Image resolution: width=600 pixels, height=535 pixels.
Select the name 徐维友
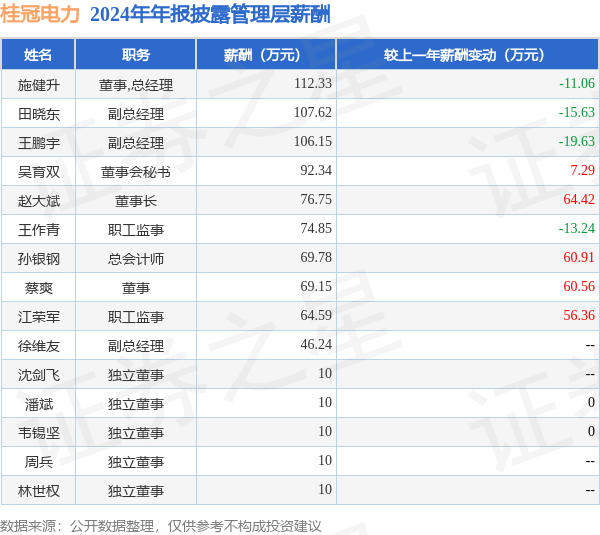click(39, 346)
